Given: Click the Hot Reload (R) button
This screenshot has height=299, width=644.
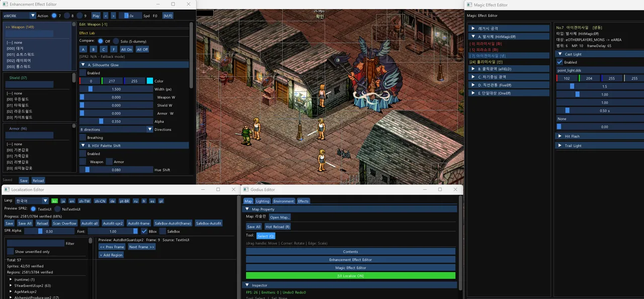Looking at the screenshot, I should pyautogui.click(x=278, y=227).
